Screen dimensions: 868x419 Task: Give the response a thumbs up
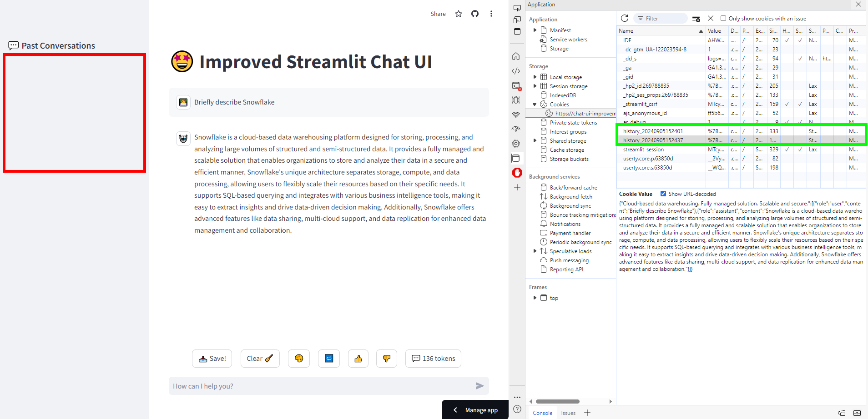(358, 359)
